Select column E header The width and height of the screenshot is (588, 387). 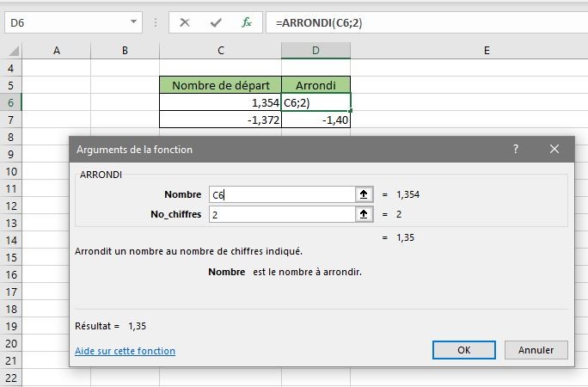point(486,51)
